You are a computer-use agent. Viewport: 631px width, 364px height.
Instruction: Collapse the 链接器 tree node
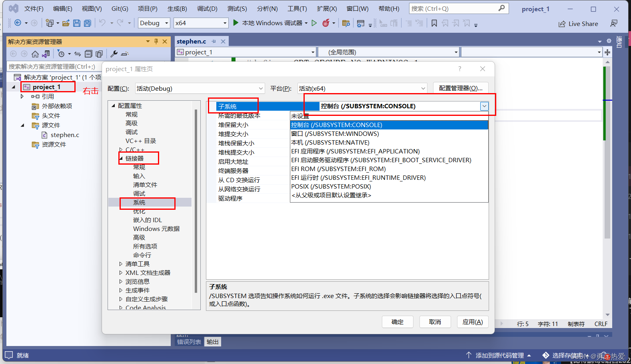pyautogui.click(x=121, y=159)
